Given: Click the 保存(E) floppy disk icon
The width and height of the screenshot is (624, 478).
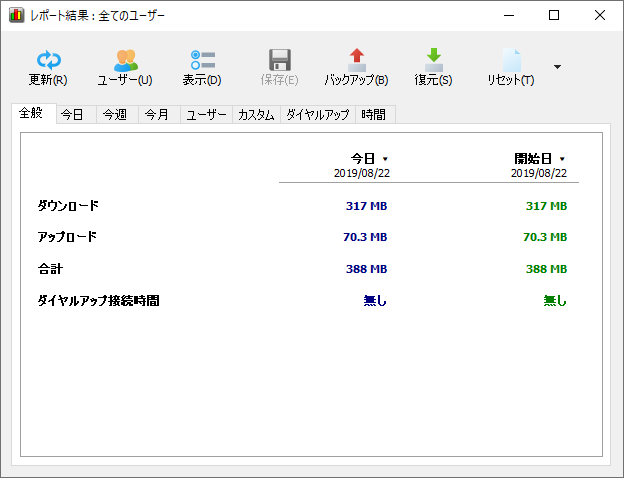Looking at the screenshot, I should pos(280,60).
